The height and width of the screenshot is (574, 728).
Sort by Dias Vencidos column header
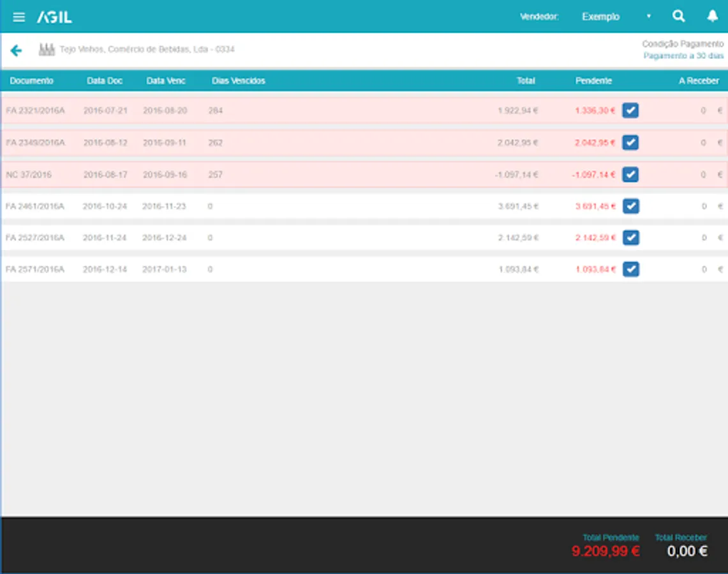point(238,81)
